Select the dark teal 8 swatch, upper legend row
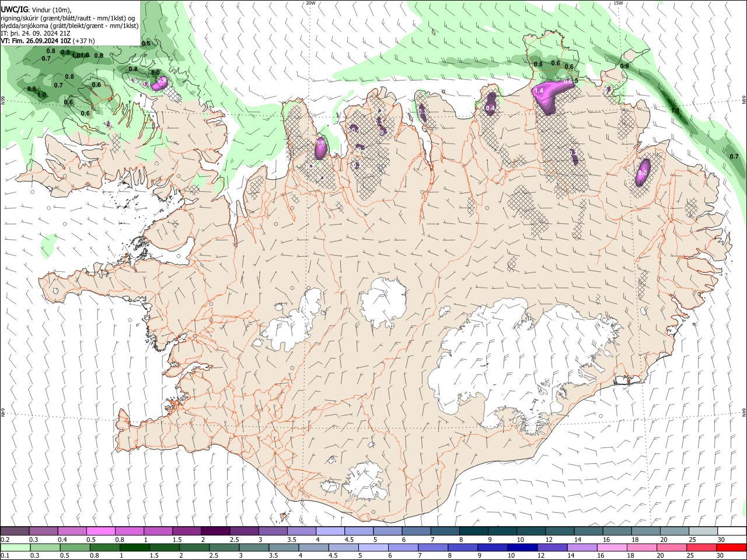747x560 pixels. (x=473, y=531)
